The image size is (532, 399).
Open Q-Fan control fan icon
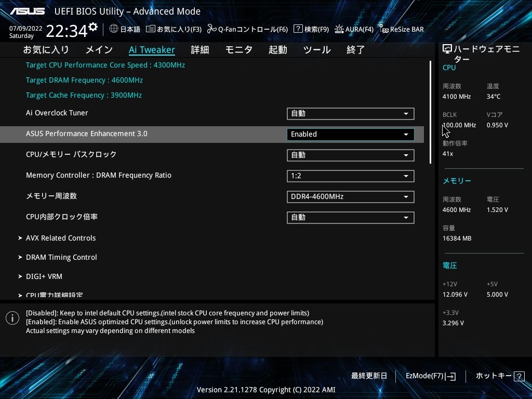(212, 29)
